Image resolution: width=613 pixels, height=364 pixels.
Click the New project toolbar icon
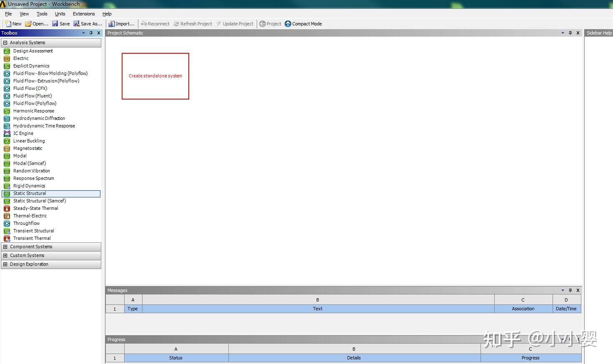(x=8, y=24)
